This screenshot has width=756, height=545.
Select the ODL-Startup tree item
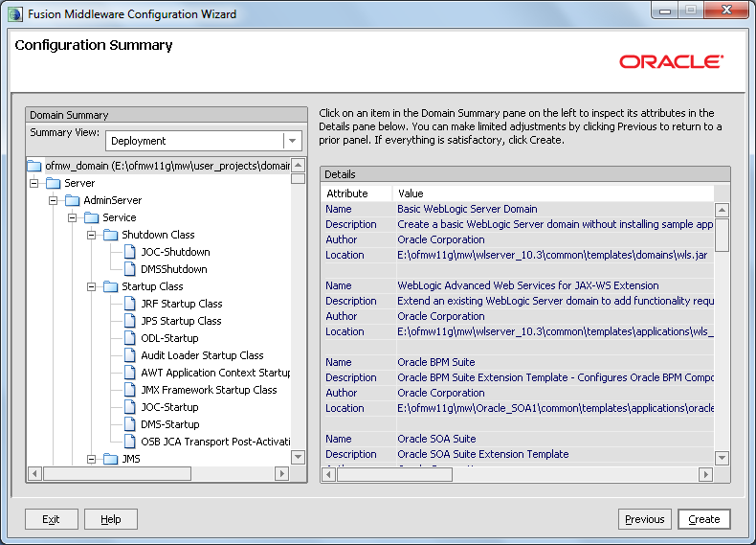[169, 338]
